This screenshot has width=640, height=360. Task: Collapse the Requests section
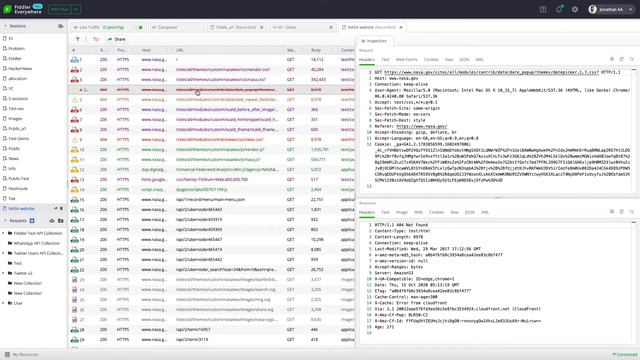click(x=5, y=221)
